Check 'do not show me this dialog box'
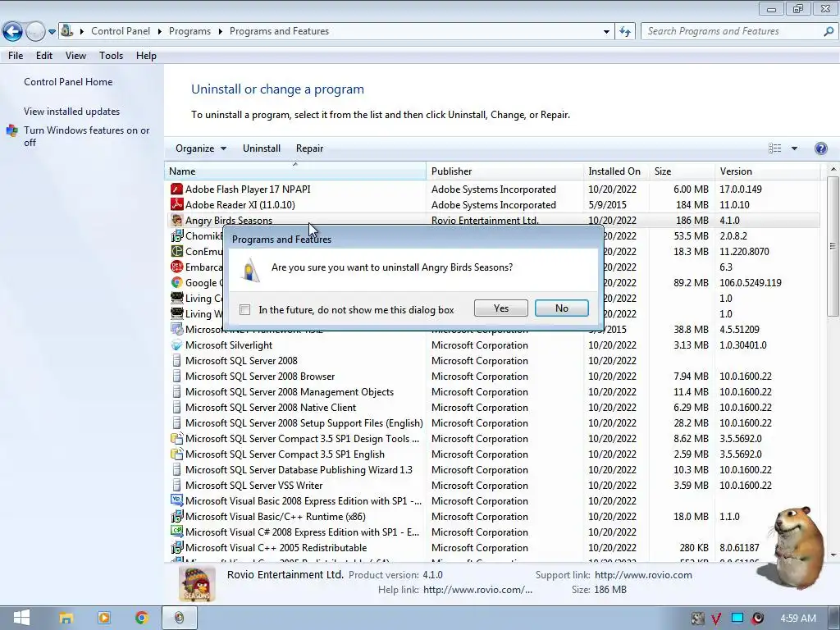840x630 pixels. (244, 309)
